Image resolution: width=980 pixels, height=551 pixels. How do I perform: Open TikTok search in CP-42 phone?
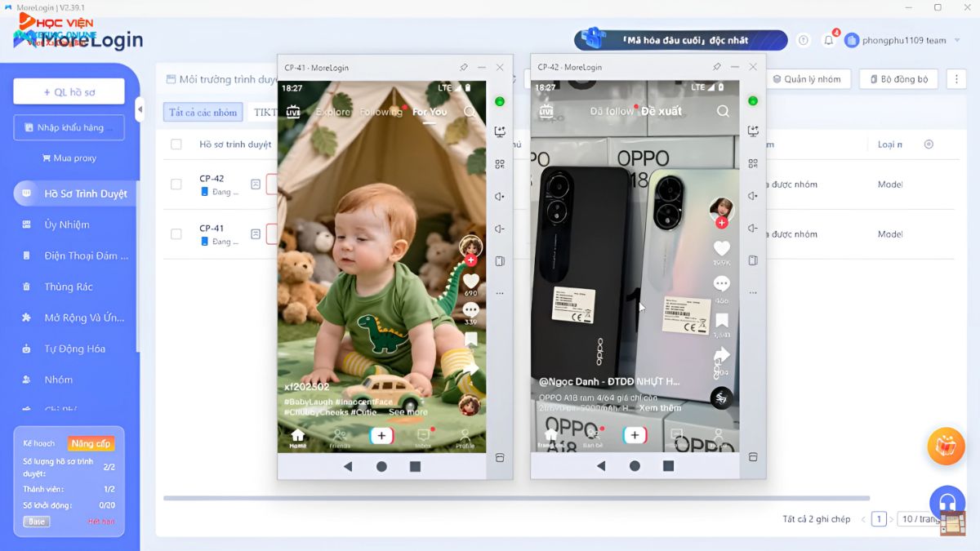pos(723,111)
